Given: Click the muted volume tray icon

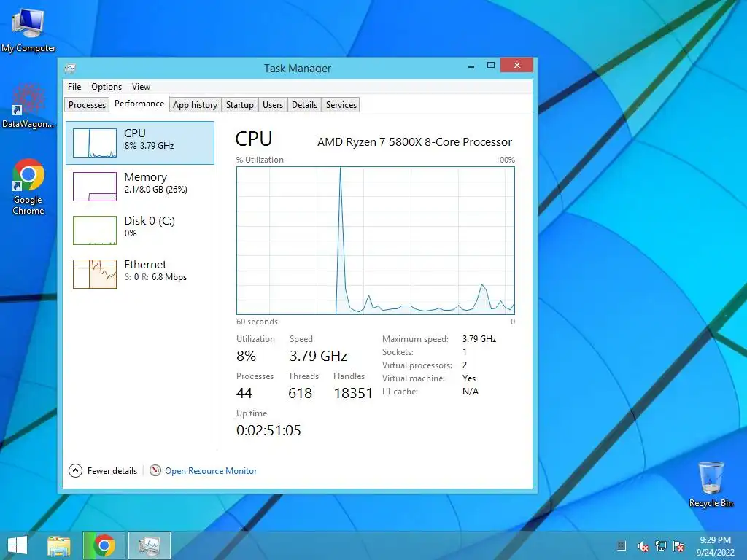Looking at the screenshot, I should click(x=643, y=546).
